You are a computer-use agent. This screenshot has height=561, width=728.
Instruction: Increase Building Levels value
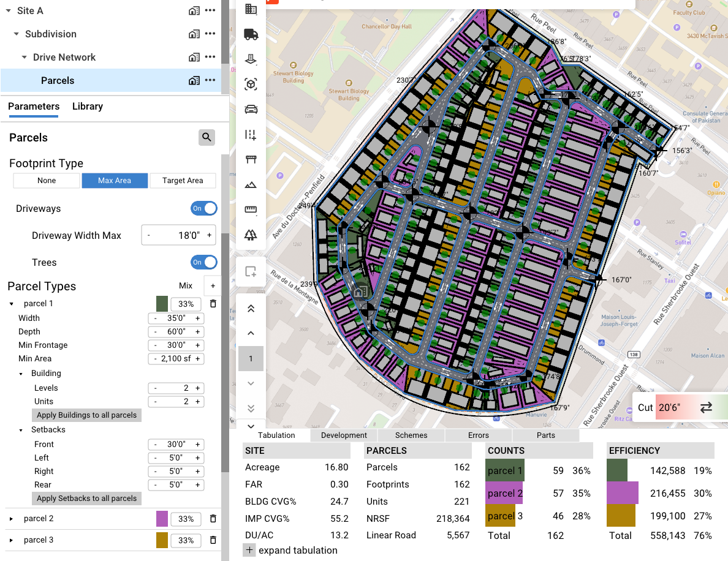[198, 388]
